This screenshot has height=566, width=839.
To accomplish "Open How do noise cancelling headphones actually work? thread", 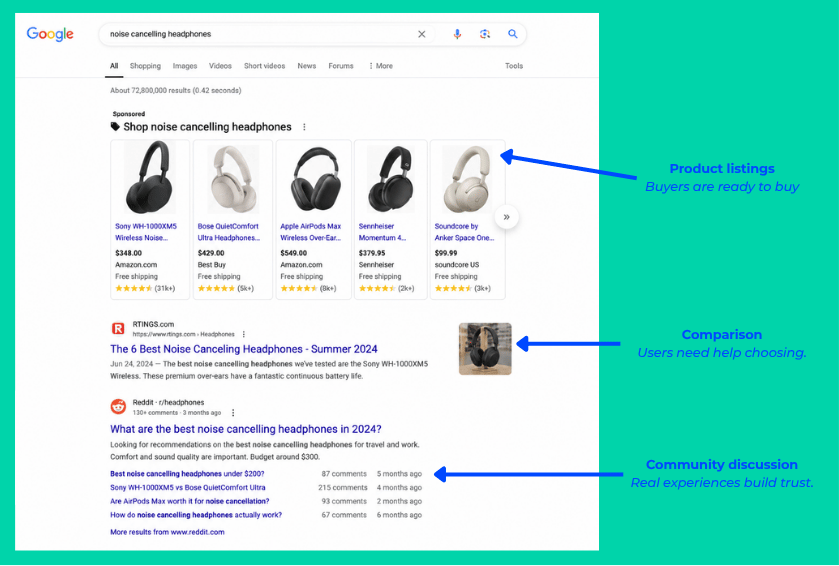I will click(196, 515).
